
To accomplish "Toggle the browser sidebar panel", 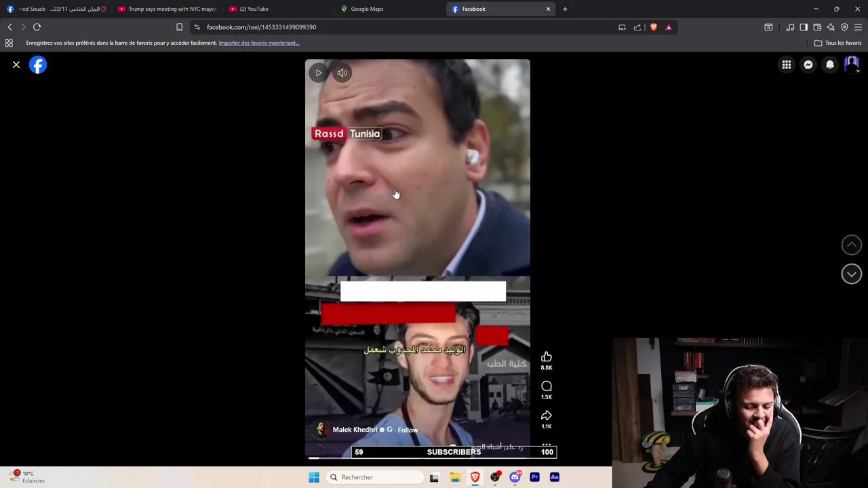I will (x=804, y=27).
